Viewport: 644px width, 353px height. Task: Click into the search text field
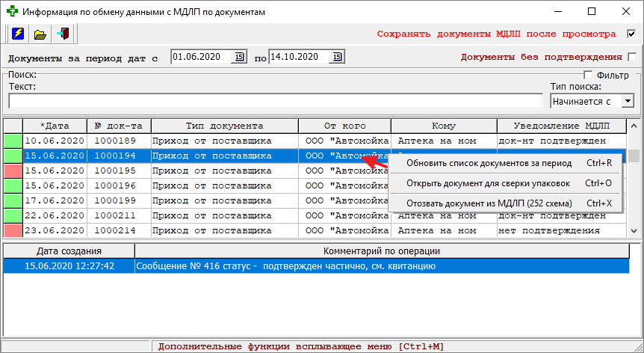[x=275, y=101]
